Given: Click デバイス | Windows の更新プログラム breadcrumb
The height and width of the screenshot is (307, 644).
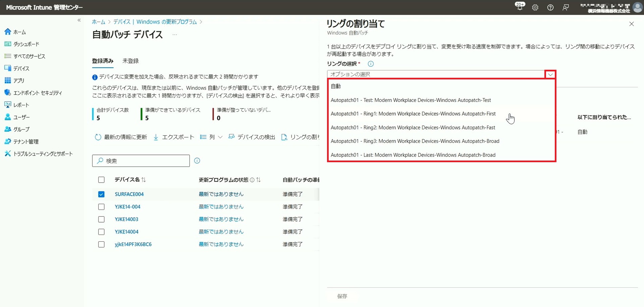Looking at the screenshot, I should tap(155, 22).
